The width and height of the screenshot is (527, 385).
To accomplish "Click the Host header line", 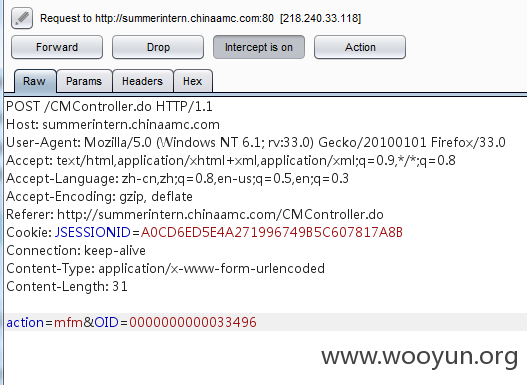I will [113, 125].
